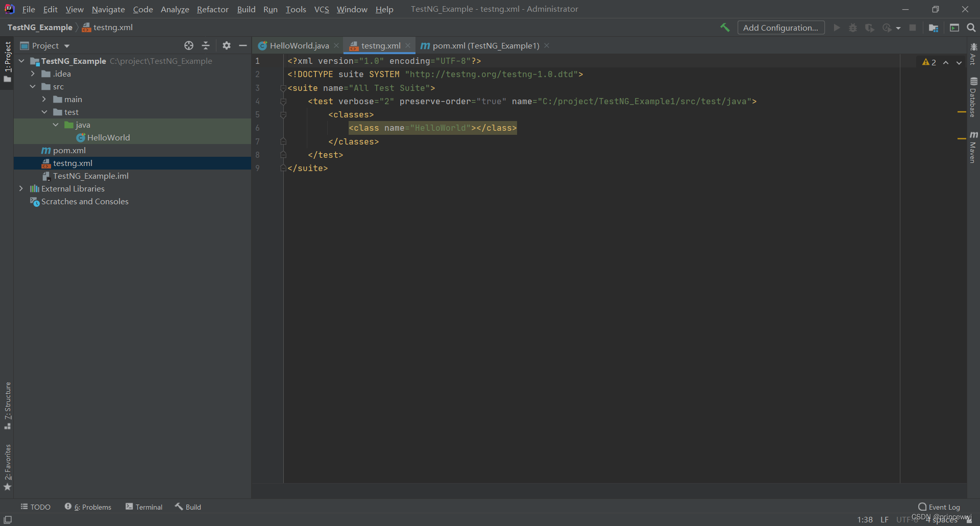
Task: Open the Structure tool window
Action: [8, 405]
